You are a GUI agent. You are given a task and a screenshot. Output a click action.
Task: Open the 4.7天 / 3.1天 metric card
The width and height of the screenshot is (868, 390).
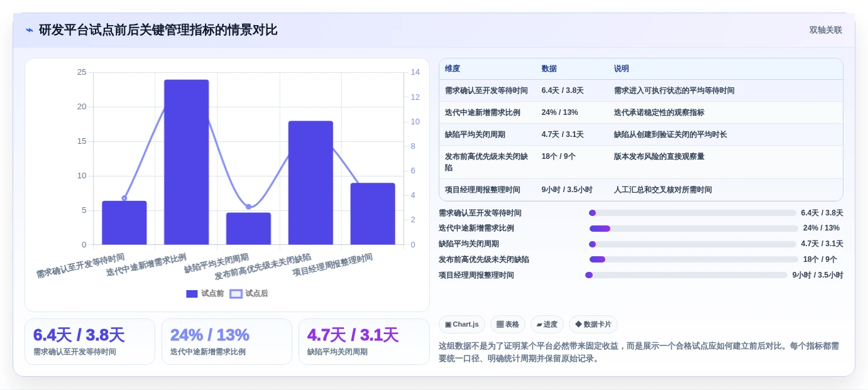(x=364, y=342)
